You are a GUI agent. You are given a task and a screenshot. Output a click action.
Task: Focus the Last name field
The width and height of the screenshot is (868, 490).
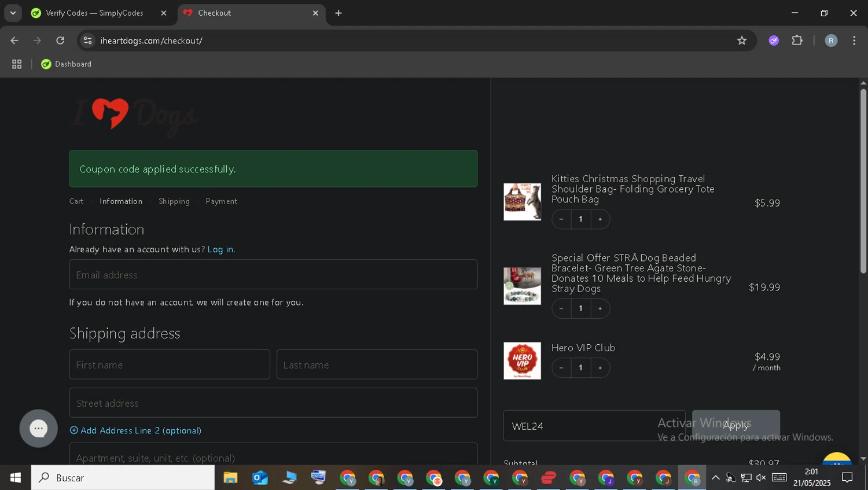tap(377, 364)
